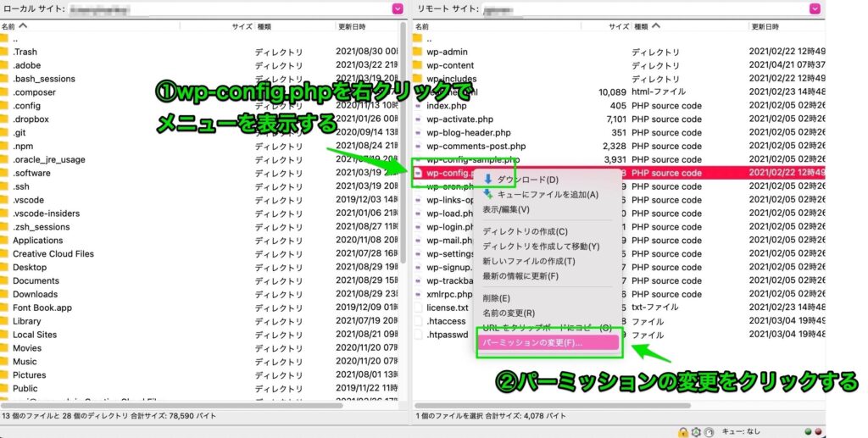The image size is (868, 438).
Task: Click the remote pane horizontal scrollbar
Action: click(553, 405)
